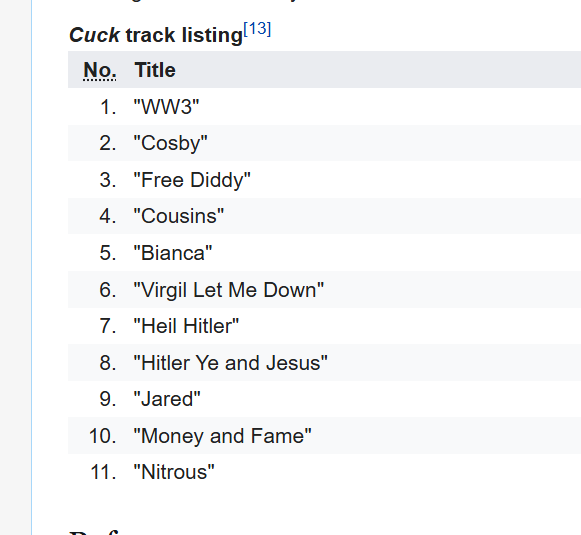Click the No. column header abbreviation

click(x=100, y=70)
